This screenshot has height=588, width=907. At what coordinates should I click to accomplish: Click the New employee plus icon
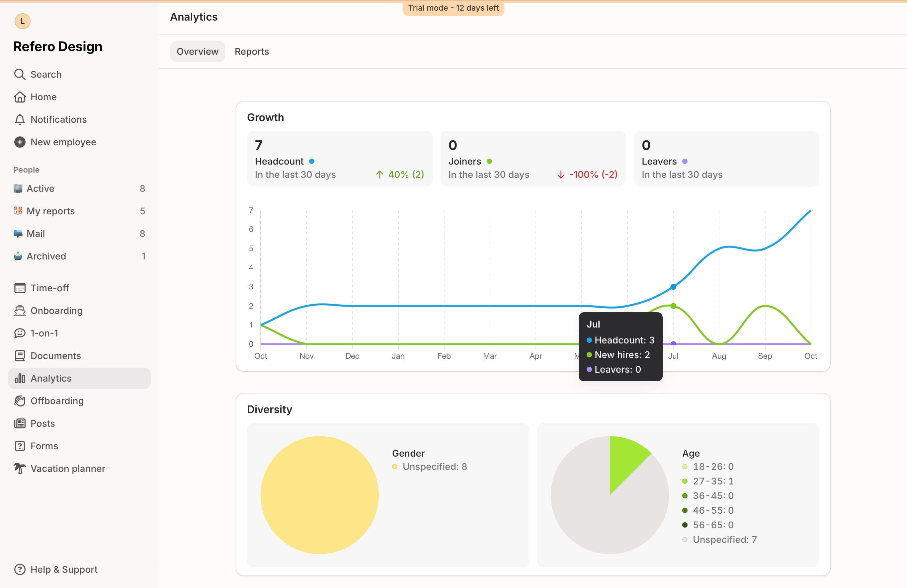pyautogui.click(x=20, y=142)
